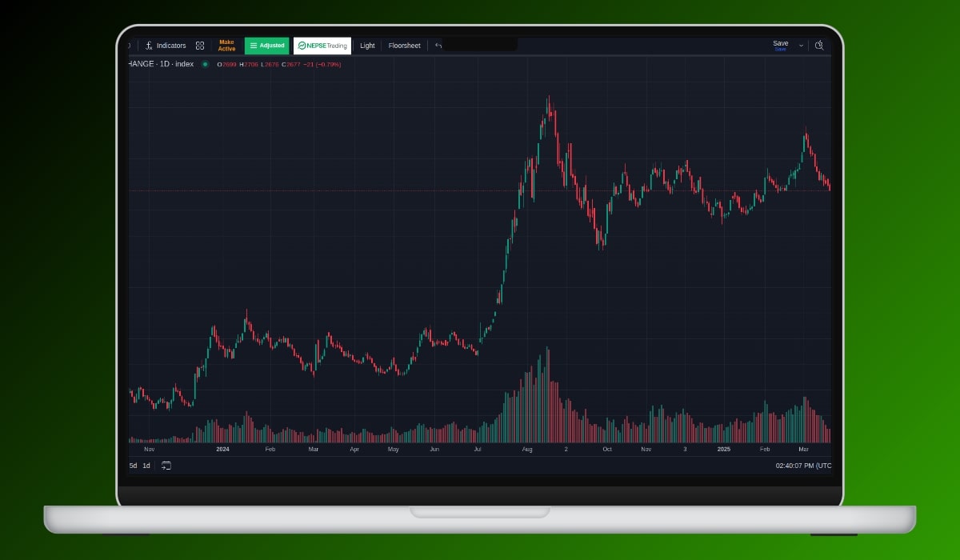
Task: Click the 02:40:07 PM UTC timezone clock
Action: tap(802, 466)
